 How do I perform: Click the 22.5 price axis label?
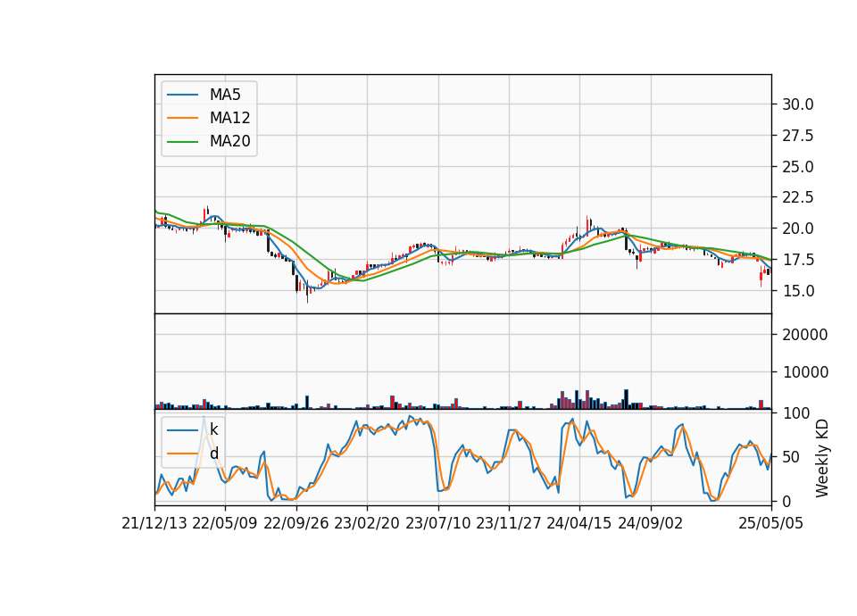click(x=797, y=197)
